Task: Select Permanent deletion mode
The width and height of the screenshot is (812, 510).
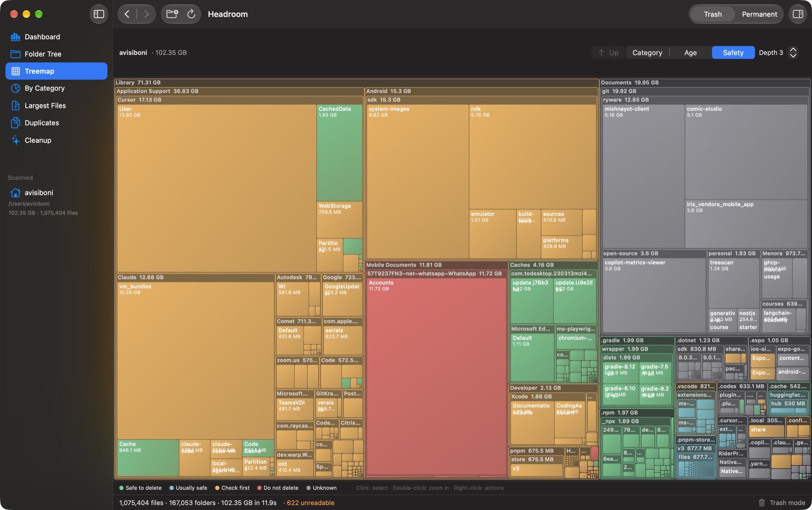Action: click(x=759, y=14)
